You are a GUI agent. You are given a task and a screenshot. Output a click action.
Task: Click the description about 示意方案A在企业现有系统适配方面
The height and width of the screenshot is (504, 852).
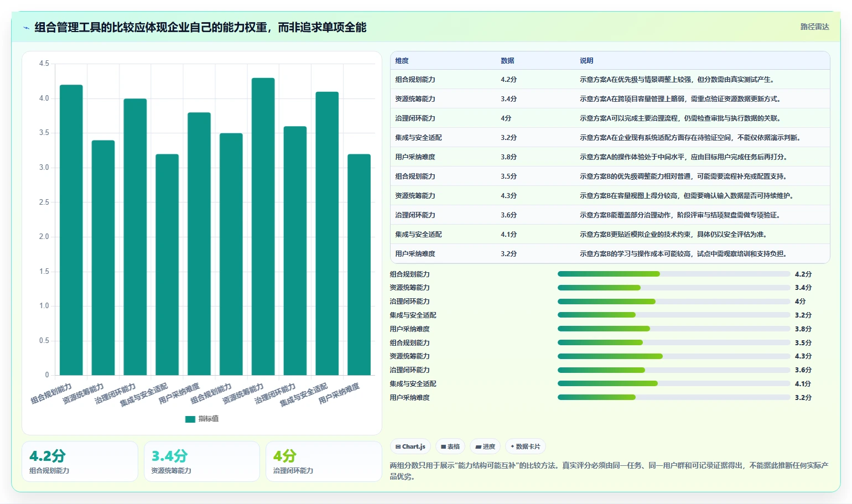tap(690, 138)
